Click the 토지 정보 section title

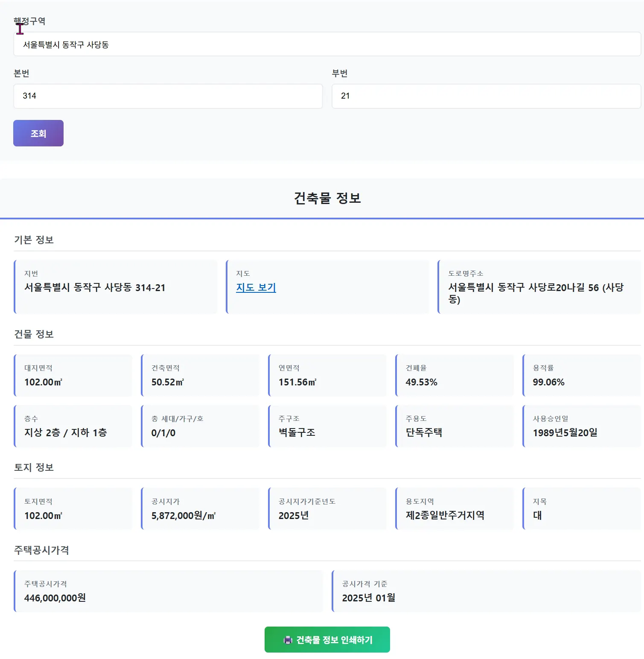(34, 467)
